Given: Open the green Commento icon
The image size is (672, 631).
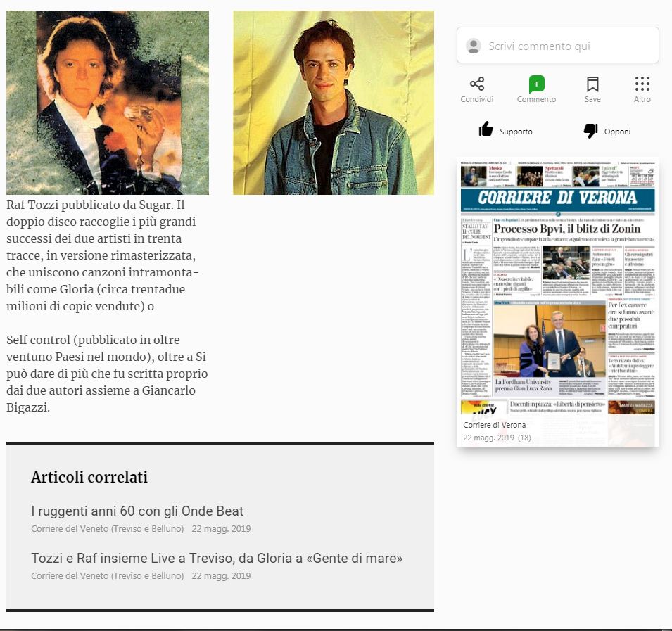Looking at the screenshot, I should coord(536,84).
